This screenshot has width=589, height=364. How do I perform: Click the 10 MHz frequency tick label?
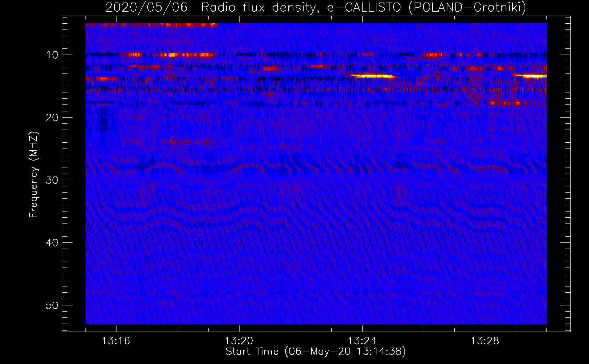click(52, 55)
